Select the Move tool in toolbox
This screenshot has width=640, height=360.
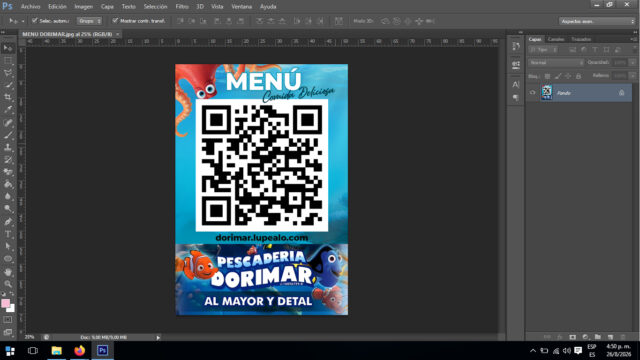[8, 49]
